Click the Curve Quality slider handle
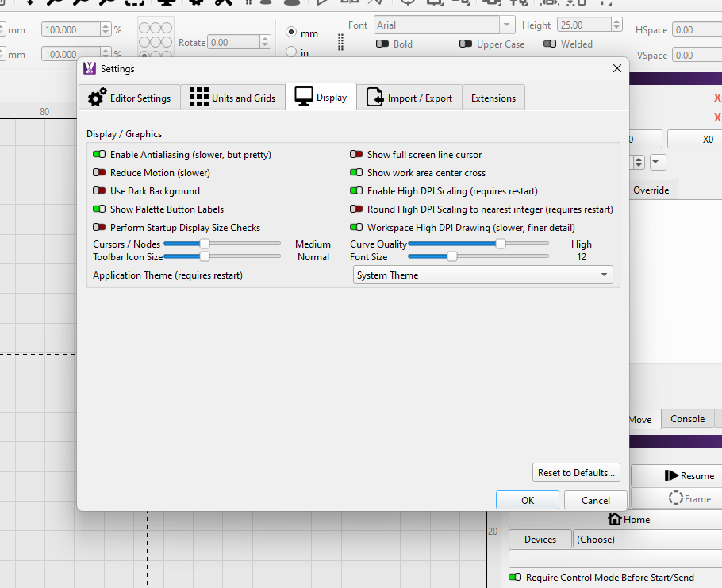The width and height of the screenshot is (722, 588). tap(500, 244)
